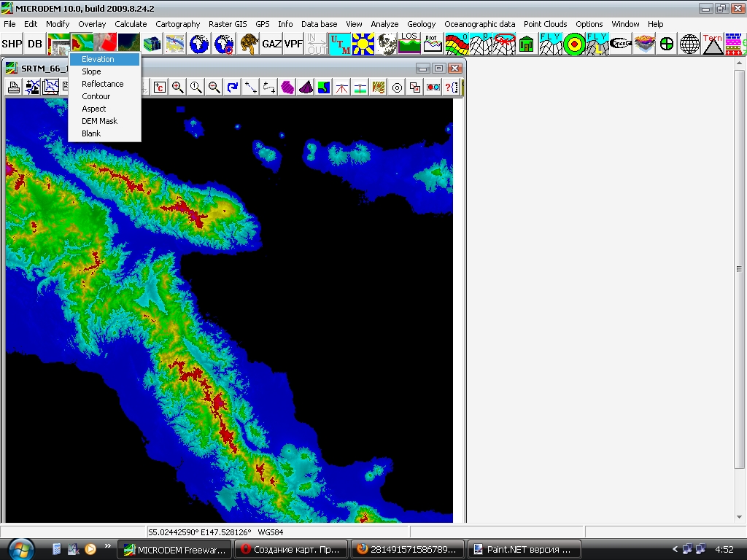Click the SHP shapefile toolbar button
The height and width of the screenshot is (560, 747).
12,44
